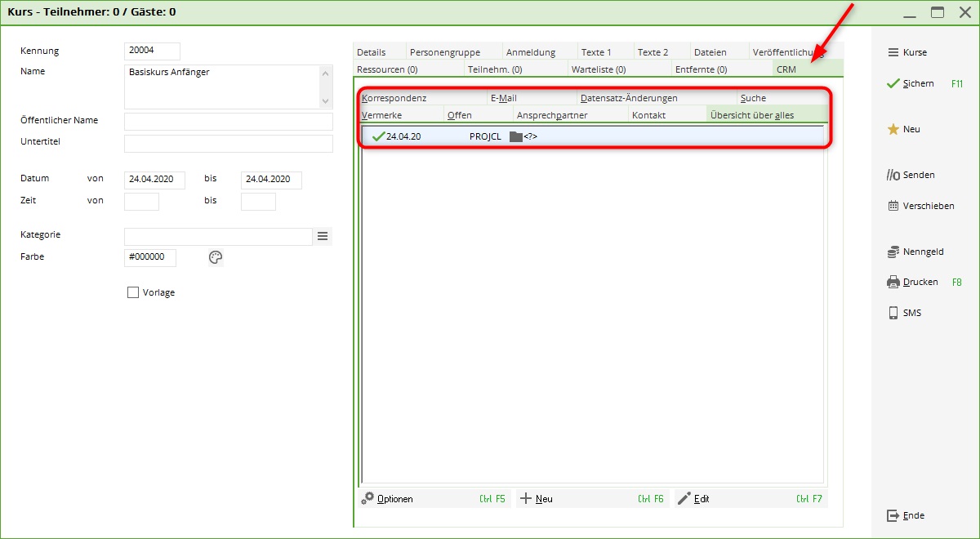The width and height of the screenshot is (980, 539).
Task: Click the green Sichern checkmark icon
Action: pos(893,83)
